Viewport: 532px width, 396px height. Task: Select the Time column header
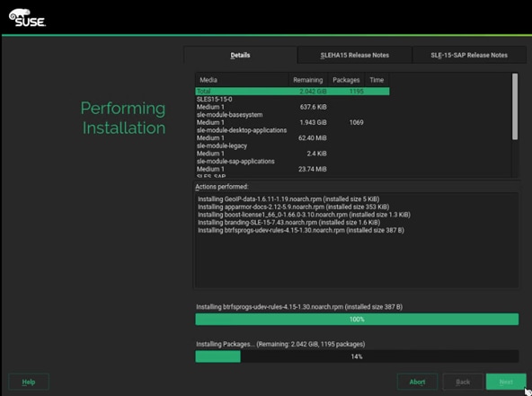click(377, 80)
